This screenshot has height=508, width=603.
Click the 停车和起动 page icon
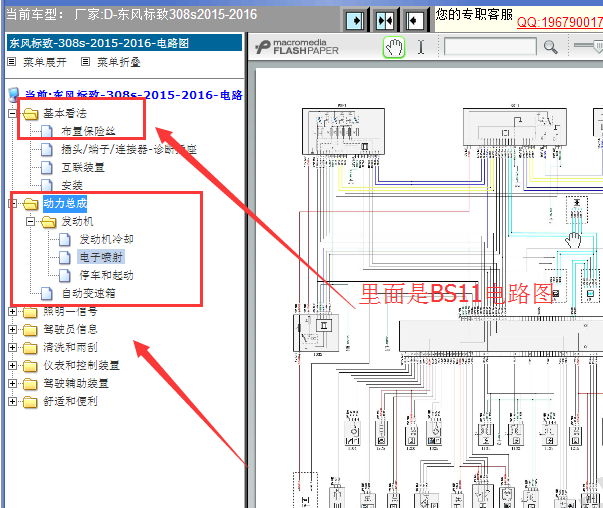[65, 275]
